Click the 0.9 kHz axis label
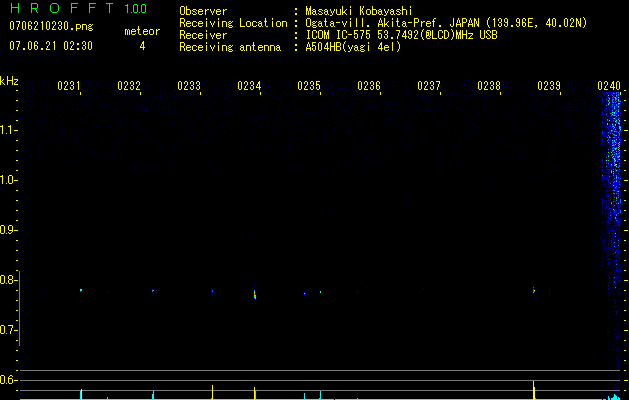Viewport: 629px width, 400px height. (x=9, y=230)
